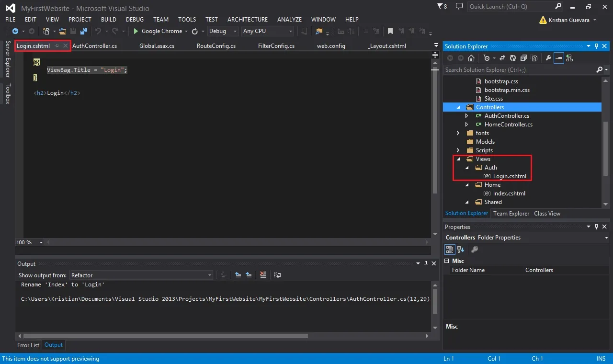
Task: Switch to the RouteConfig.cs tab
Action: [x=216, y=46]
